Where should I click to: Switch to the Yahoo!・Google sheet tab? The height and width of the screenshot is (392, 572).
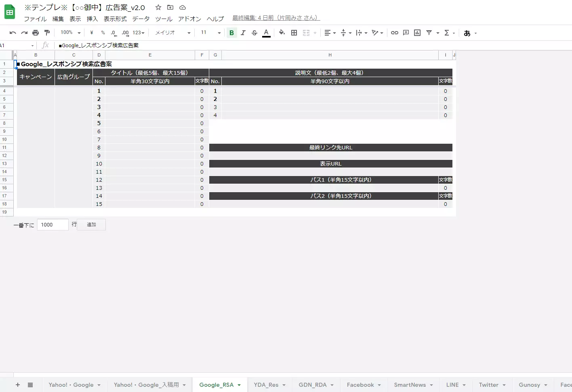pos(71,385)
